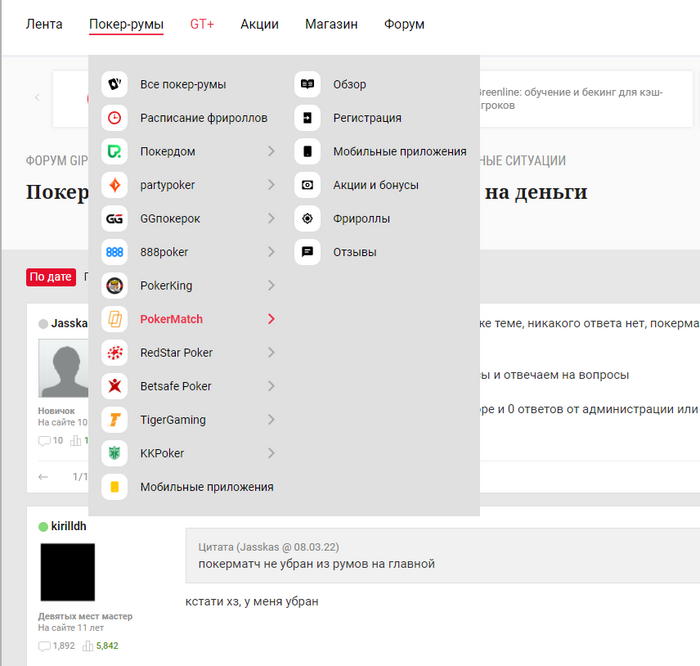Image resolution: width=700 pixels, height=666 pixels.
Task: Open the GT+ navigation item
Action: coord(202,24)
